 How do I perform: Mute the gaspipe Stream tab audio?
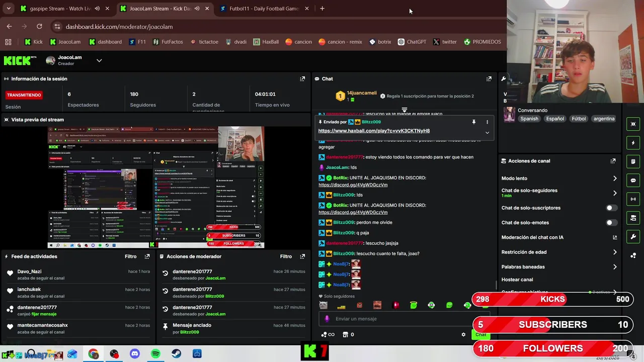pos(97,9)
